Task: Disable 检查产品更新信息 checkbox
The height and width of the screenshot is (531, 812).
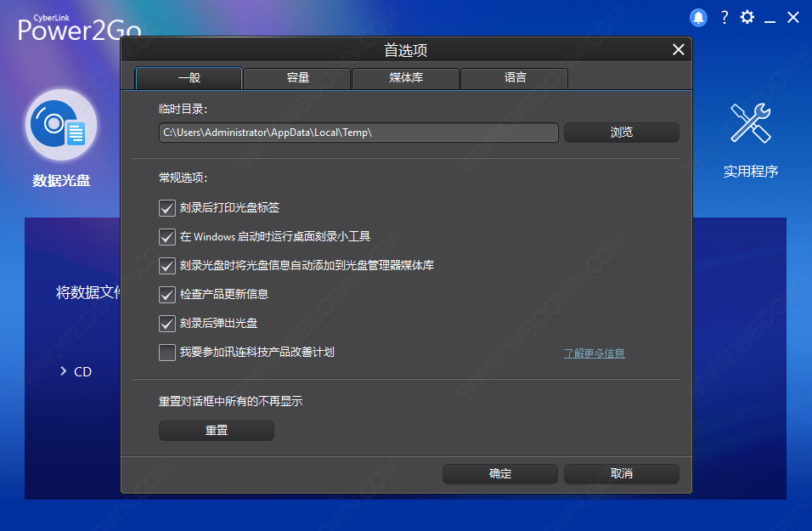Action: click(166, 295)
